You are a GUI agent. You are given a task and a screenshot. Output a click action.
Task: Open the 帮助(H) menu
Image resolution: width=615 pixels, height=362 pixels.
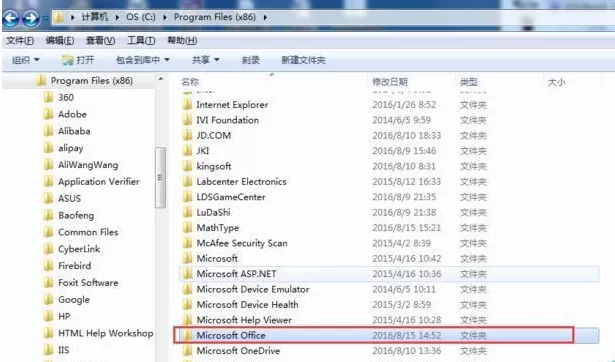pos(182,40)
